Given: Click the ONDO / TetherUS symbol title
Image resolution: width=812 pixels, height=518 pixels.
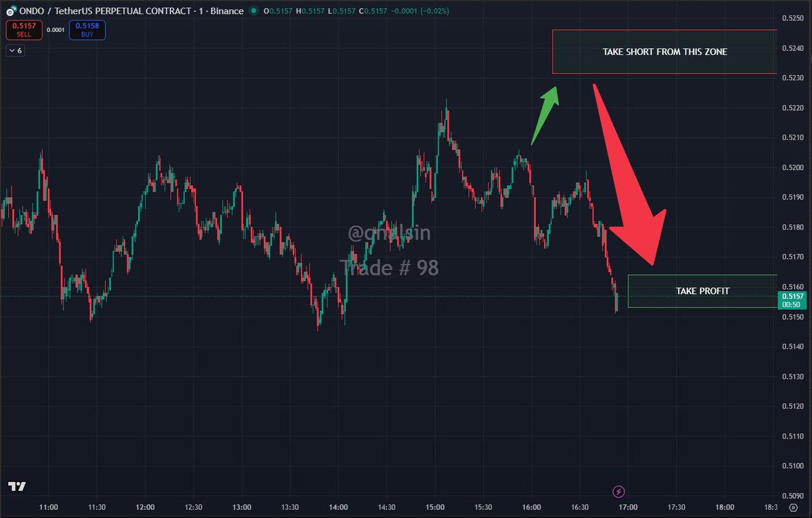Looking at the screenshot, I should (x=55, y=11).
